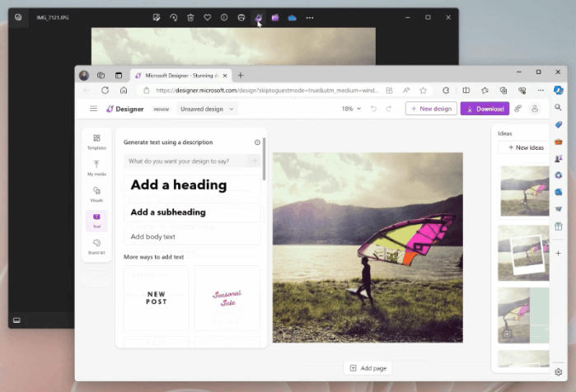Undo the last Designer action
Viewport: 576px width, 392px height.
pyautogui.click(x=373, y=109)
